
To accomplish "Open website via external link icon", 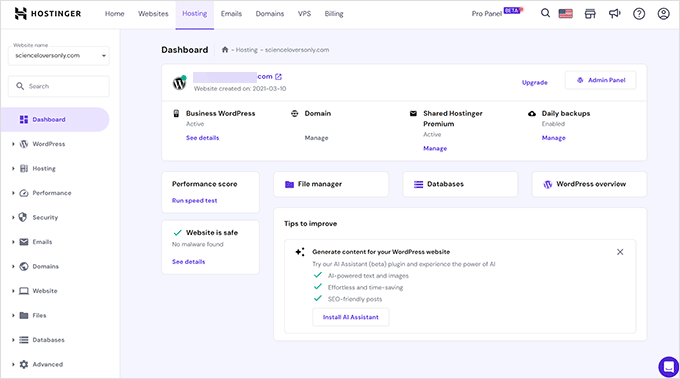I will click(278, 77).
